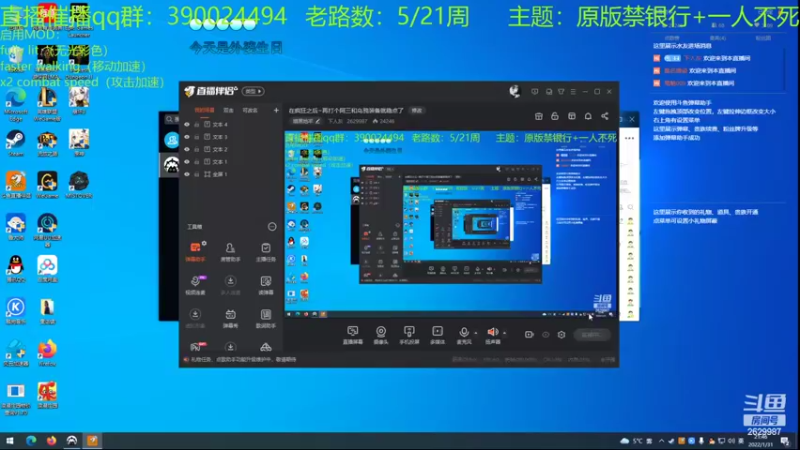The image size is (800, 450).
Task: Add a screen capture source in bottom bar
Action: coord(353,335)
